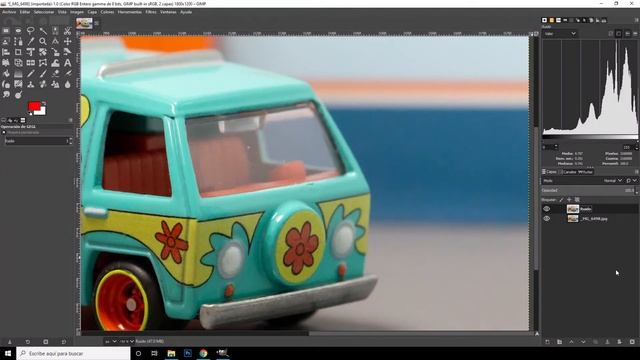Select the Blur/Sharpen drop tool
Screen dimensions: 640x360
pos(67,84)
